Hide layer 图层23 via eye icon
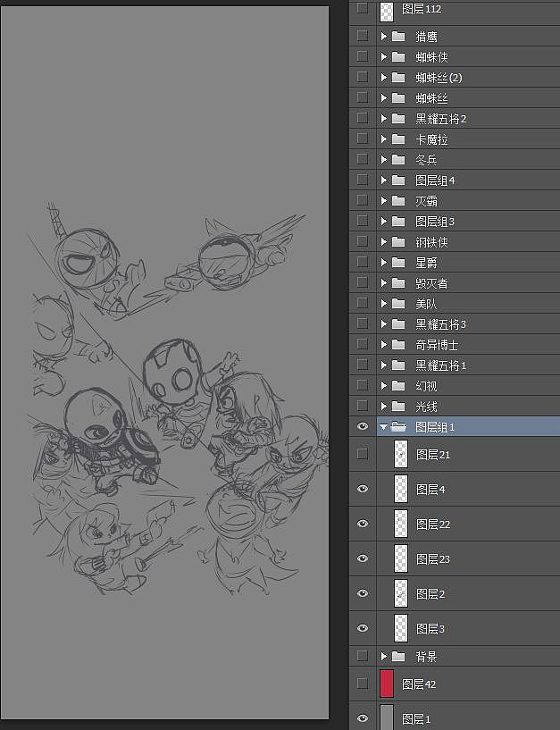The image size is (560, 730). point(362,558)
